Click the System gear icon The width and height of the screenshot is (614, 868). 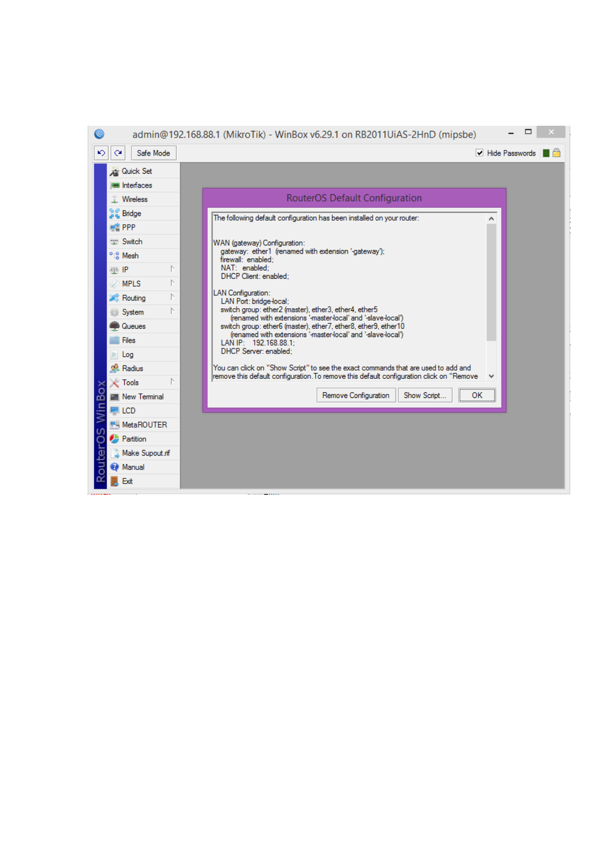[114, 312]
